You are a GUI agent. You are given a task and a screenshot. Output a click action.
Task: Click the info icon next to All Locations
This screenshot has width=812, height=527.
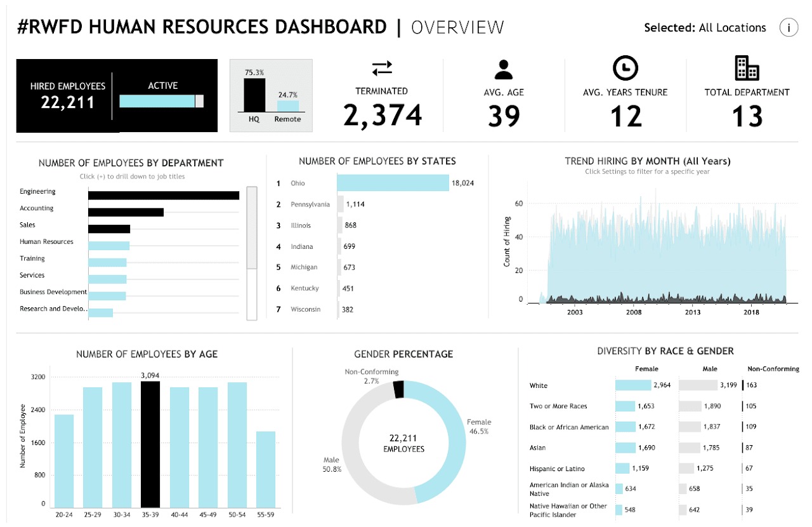coord(789,28)
